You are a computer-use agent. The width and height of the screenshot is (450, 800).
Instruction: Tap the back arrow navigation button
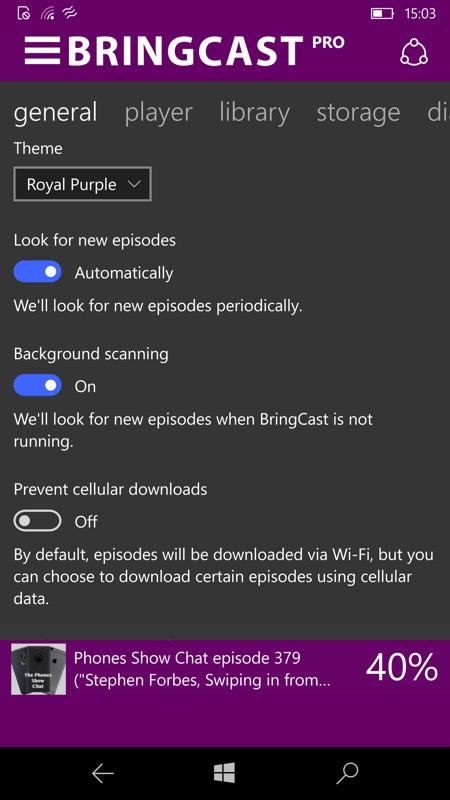pyautogui.click(x=103, y=774)
